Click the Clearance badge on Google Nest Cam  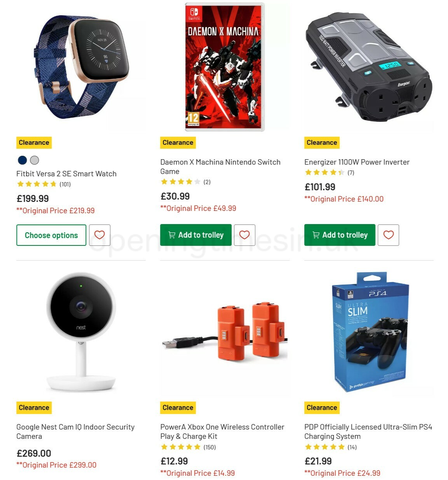point(34,407)
